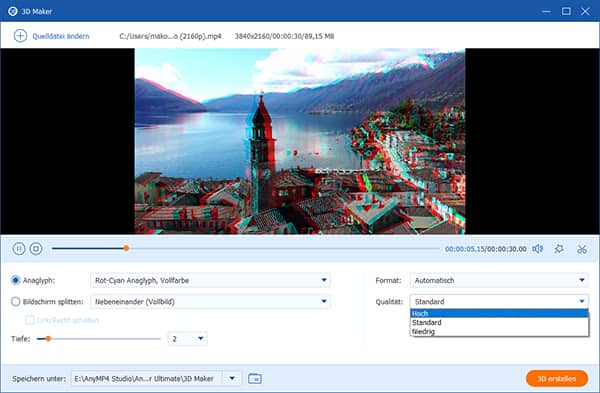
Task: Open the depth value 2 dropdown
Action: 188,339
